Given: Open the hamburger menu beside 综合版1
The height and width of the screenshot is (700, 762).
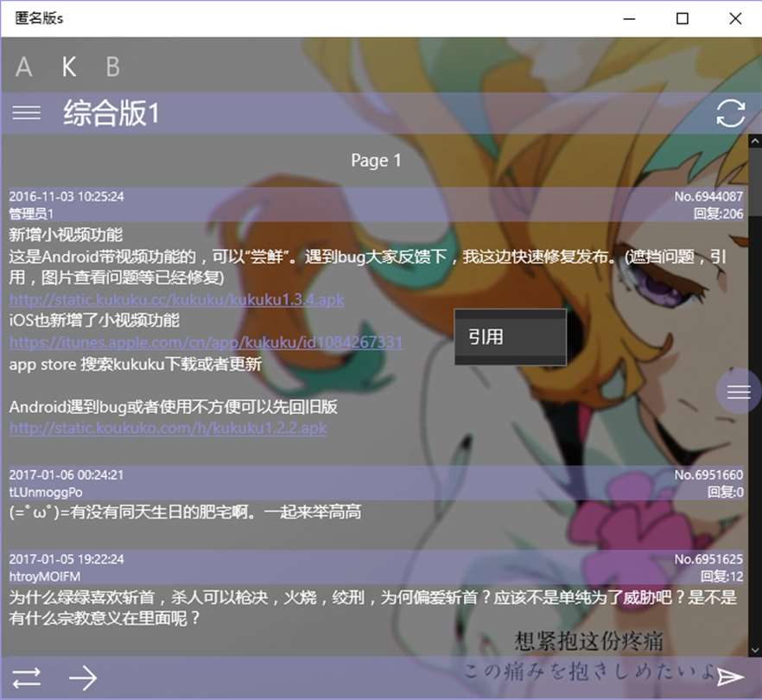Looking at the screenshot, I should click(26, 112).
